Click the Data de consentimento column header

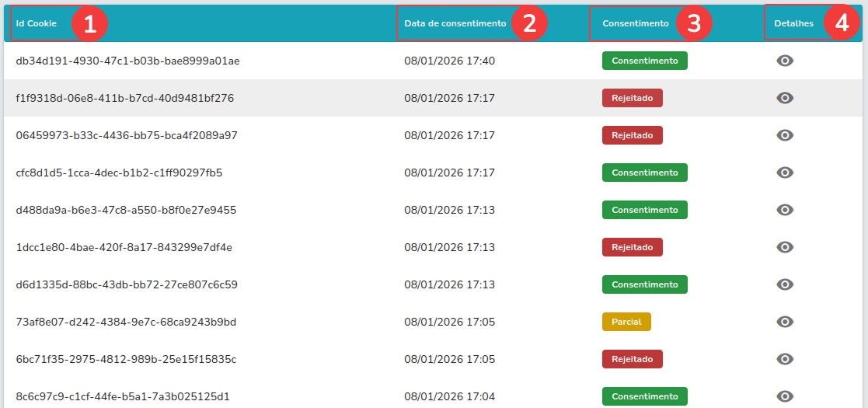pos(455,23)
